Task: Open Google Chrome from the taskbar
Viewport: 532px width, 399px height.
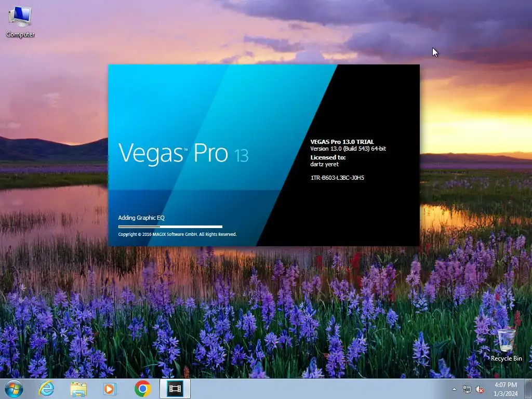Action: (142, 389)
